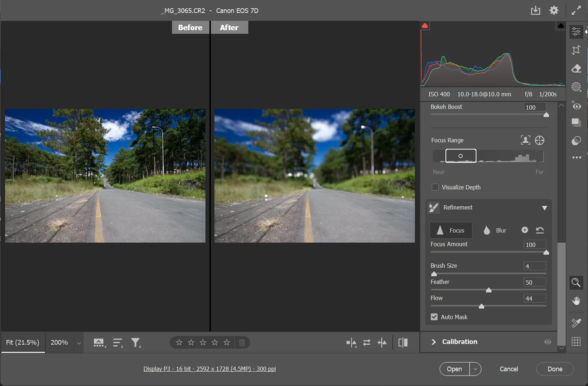Select the Hand tool
The image size is (588, 386).
[576, 301]
